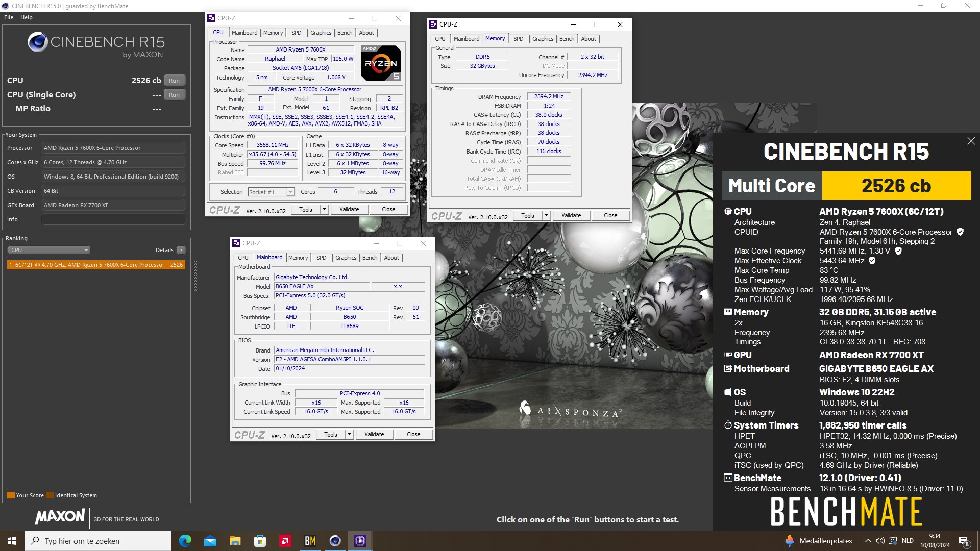
Task: Click the Core Speed value 3558.11 MHz
Action: click(273, 145)
